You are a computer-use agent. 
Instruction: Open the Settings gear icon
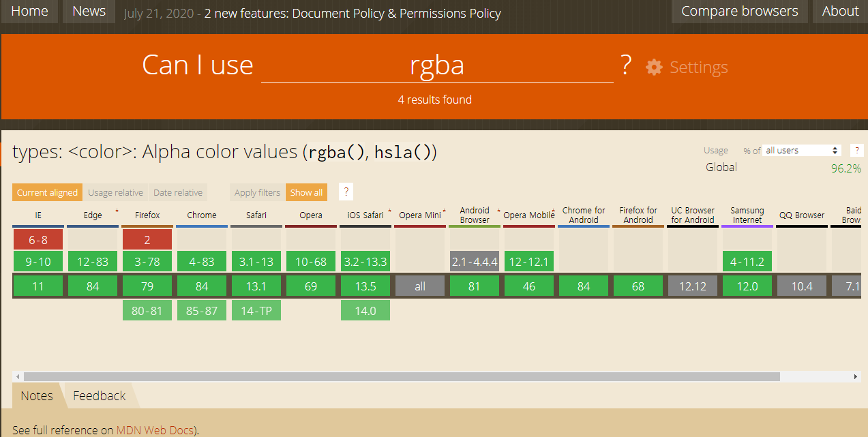[654, 67]
